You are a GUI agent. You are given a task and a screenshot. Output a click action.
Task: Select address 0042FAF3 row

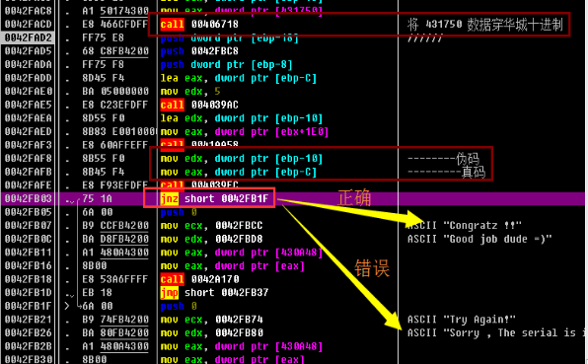coord(29,145)
